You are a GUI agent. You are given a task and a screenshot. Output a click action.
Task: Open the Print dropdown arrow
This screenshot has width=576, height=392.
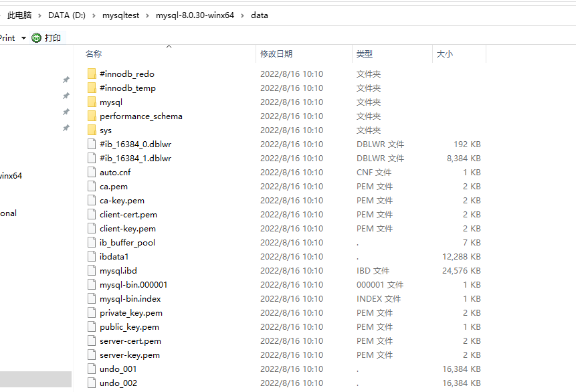pyautogui.click(x=24, y=38)
